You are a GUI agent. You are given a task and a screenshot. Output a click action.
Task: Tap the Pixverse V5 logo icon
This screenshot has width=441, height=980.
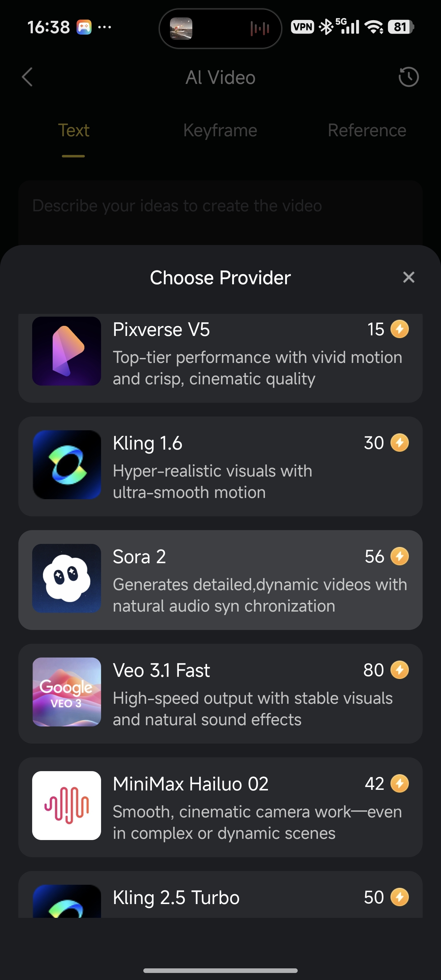coord(66,351)
